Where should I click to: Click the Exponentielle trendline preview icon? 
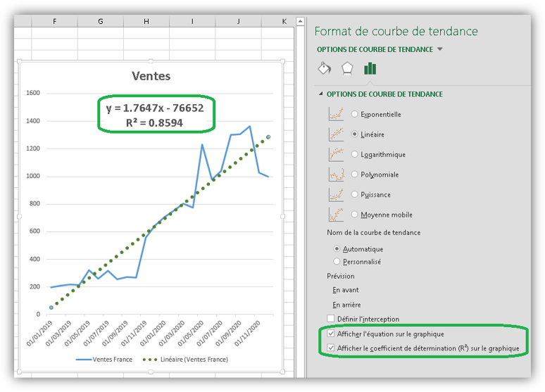point(336,114)
